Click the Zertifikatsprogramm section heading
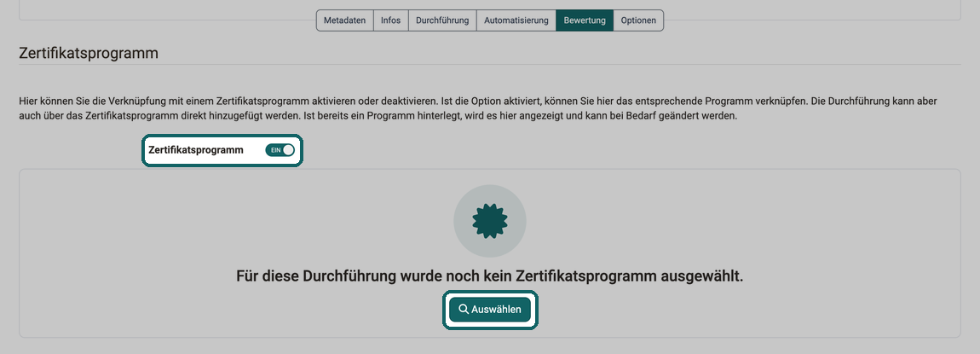Screen dimensions: 980x354 click(x=89, y=53)
